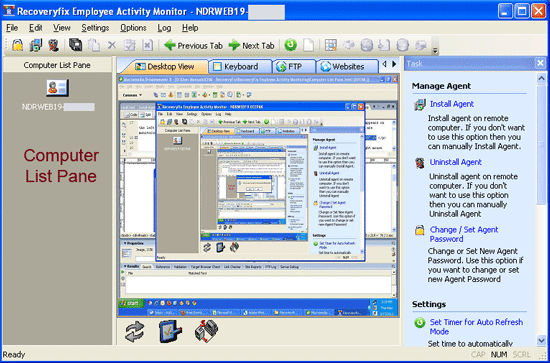Open the Install Agent link
Image resolution: width=550 pixels, height=363 pixels.
[x=452, y=104]
